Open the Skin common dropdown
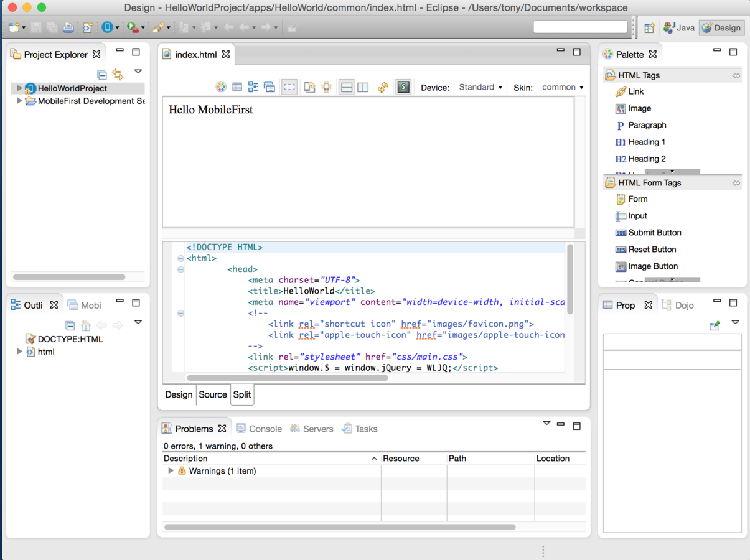This screenshot has height=560, width=750. coord(562,87)
